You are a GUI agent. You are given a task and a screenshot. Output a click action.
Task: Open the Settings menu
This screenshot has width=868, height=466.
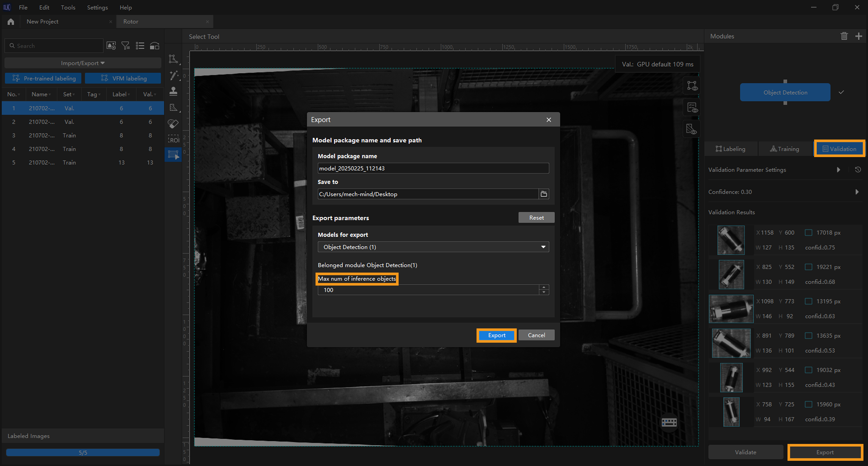(97, 7)
